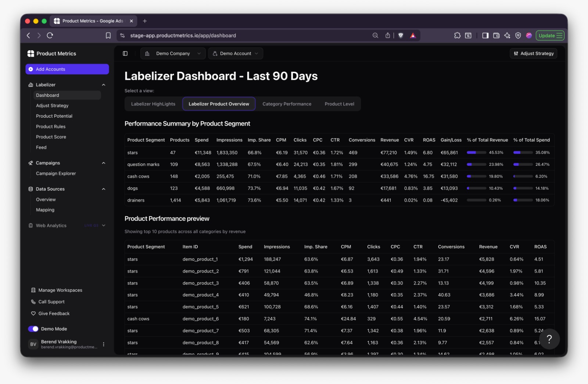Open the browser extensions puzzle icon
Viewport: 588px width, 384px height.
[457, 36]
